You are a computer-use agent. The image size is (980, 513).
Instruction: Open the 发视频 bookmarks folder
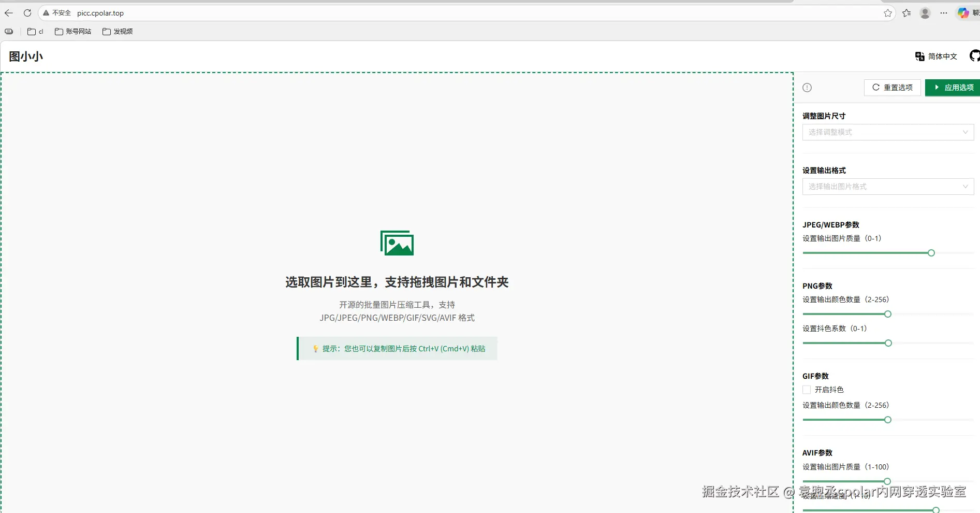(117, 31)
